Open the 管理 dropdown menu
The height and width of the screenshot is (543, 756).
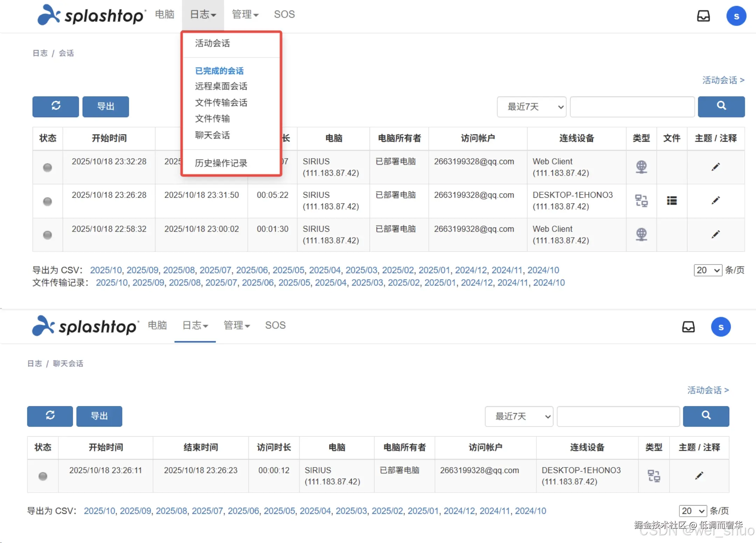click(245, 14)
